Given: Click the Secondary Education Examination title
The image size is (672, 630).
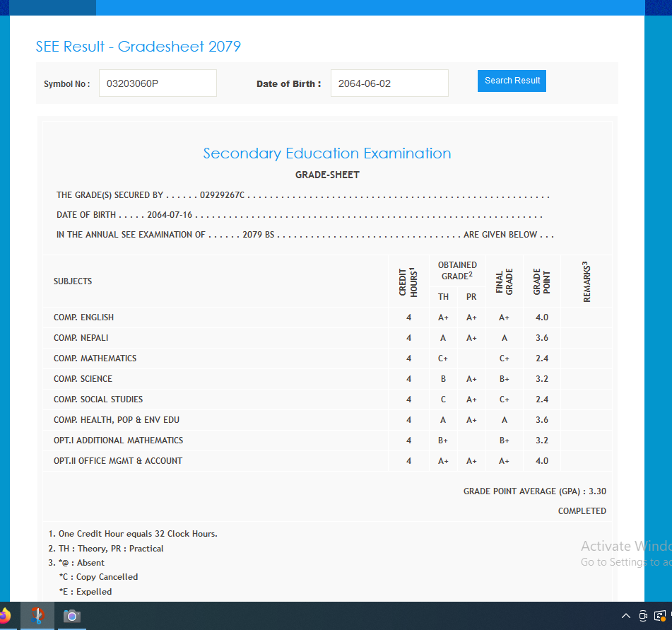Looking at the screenshot, I should click(x=327, y=153).
